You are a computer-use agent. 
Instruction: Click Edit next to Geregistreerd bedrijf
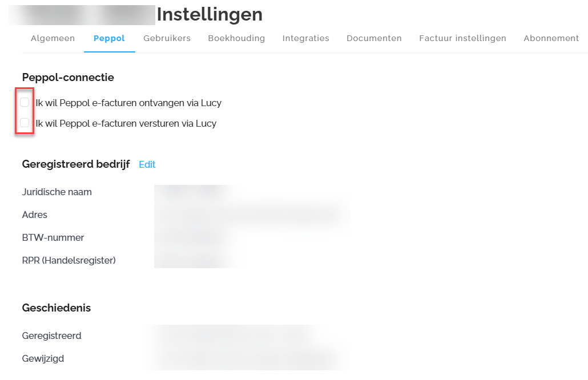(147, 164)
